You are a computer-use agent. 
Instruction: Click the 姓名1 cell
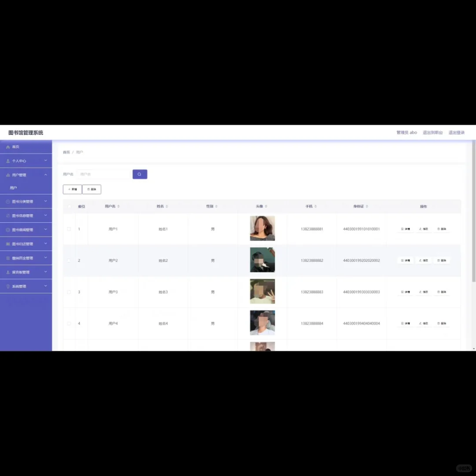point(163,229)
